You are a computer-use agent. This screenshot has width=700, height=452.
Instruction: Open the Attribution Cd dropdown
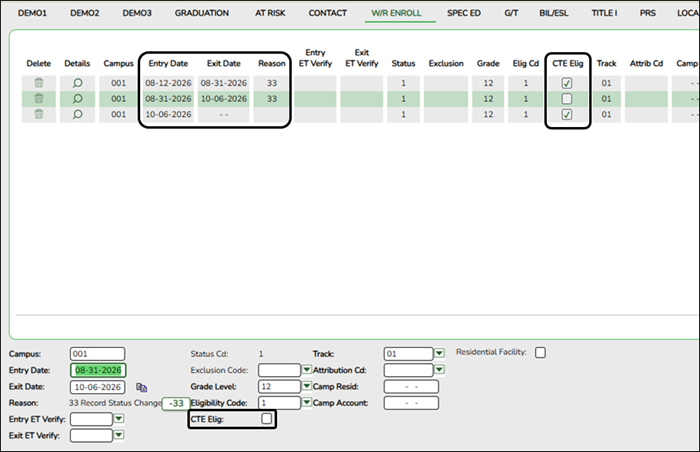tap(439, 369)
